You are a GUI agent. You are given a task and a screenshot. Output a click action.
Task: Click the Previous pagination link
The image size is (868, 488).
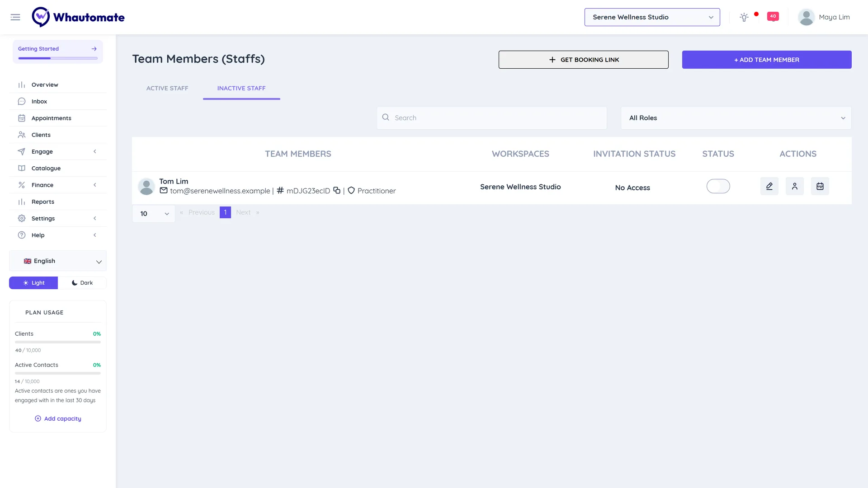pos(202,212)
